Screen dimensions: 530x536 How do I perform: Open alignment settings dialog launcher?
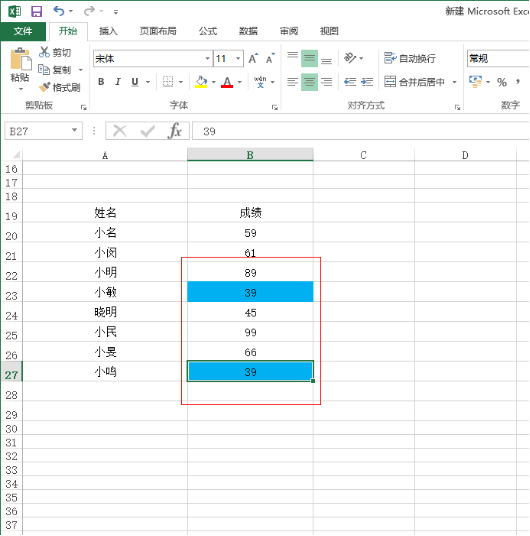coord(457,107)
